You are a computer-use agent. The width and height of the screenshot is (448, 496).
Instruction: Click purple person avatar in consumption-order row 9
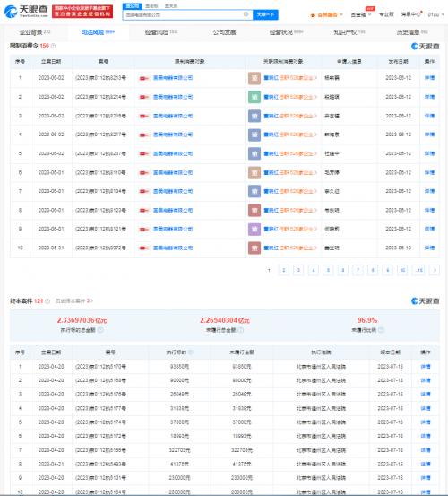coord(254,229)
